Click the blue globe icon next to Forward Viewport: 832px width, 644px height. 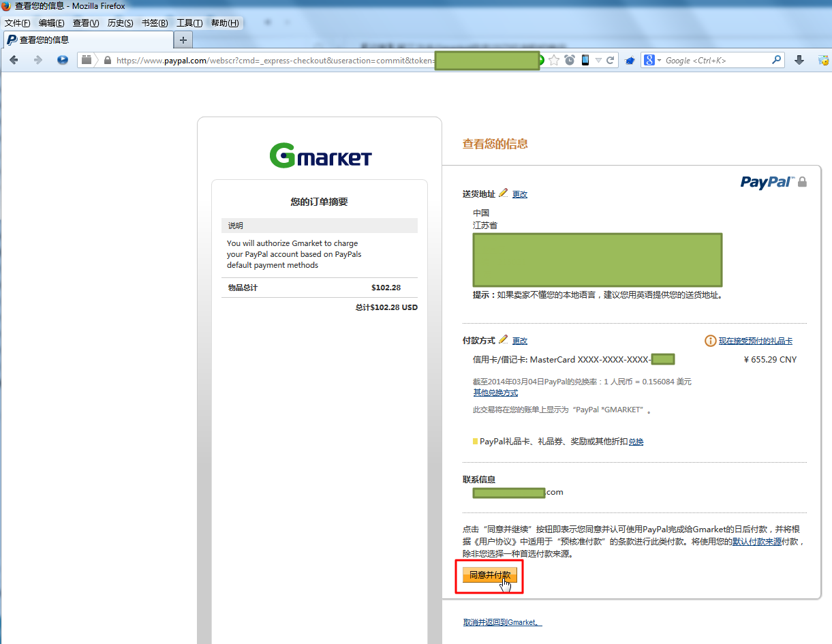pos(63,60)
